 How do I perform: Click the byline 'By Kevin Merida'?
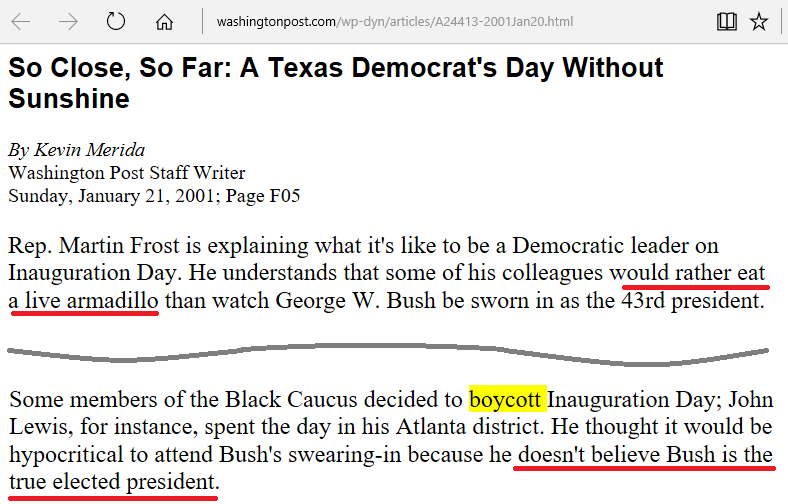[77, 150]
